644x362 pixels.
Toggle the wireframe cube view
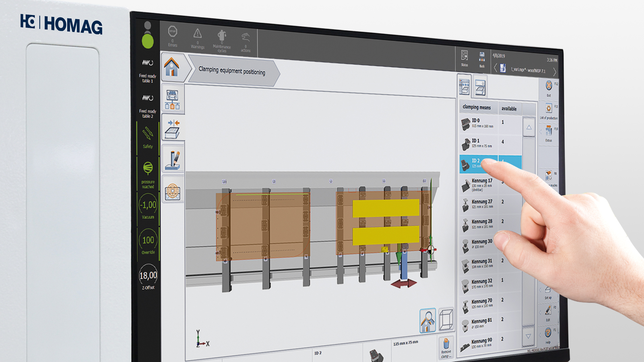click(x=446, y=320)
